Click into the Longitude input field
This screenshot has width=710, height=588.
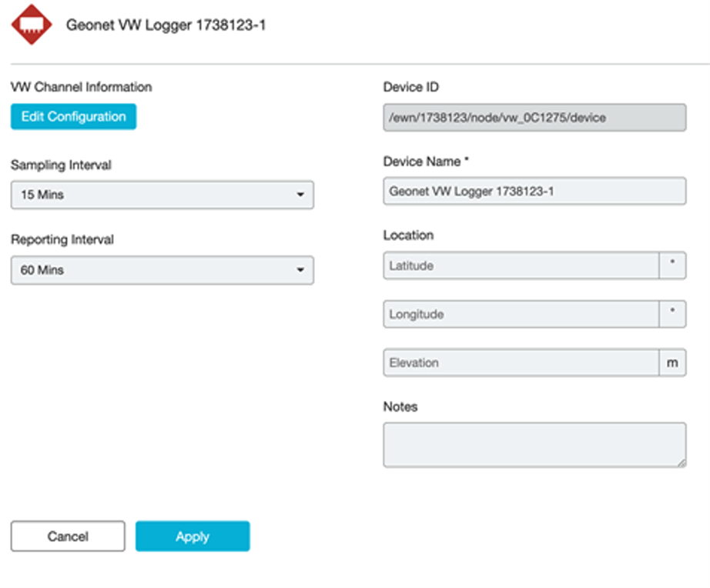click(x=521, y=314)
